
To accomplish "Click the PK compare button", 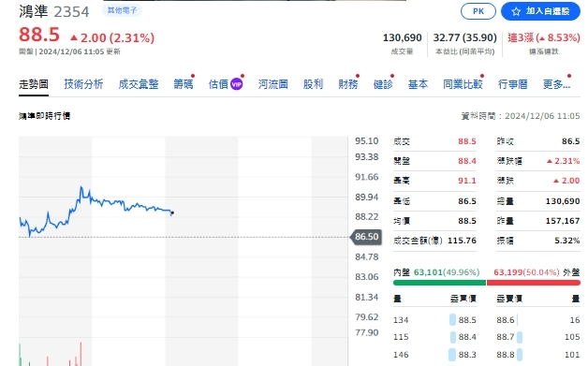I will coord(478,11).
